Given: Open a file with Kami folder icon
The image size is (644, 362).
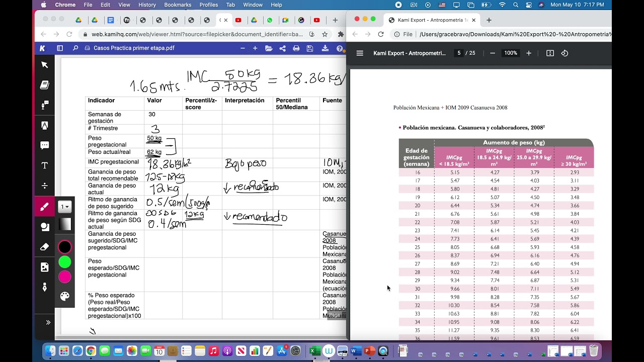Looking at the screenshot, I should [x=269, y=48].
